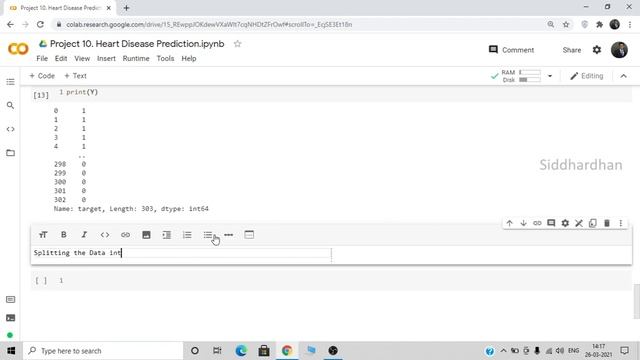The image size is (640, 360).
Task: Open cell settings gear
Action: click(565, 223)
